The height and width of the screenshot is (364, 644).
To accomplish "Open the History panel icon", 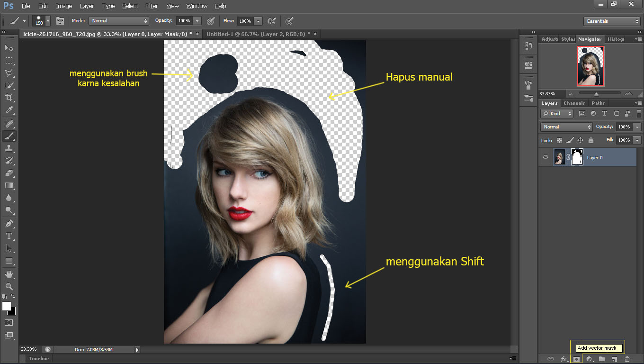I will coord(529,46).
